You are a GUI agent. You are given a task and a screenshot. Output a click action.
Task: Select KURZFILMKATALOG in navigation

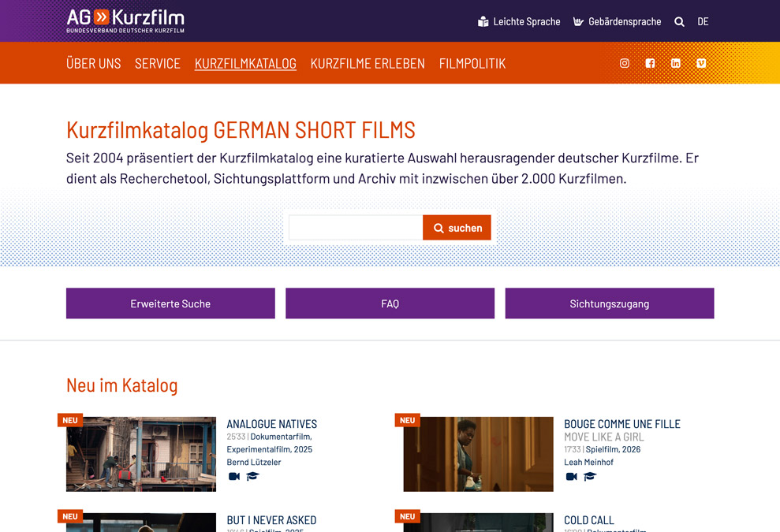click(x=245, y=63)
